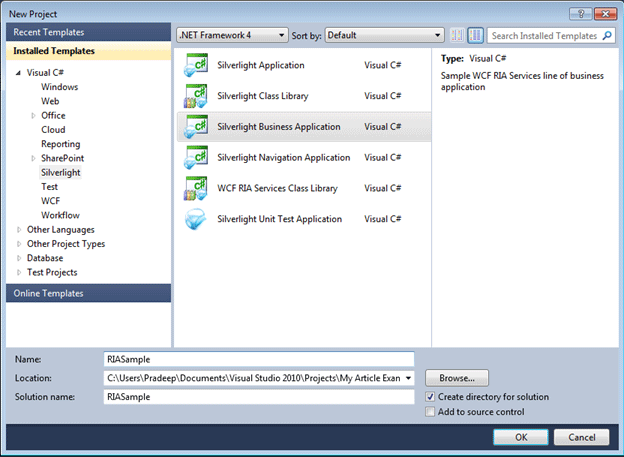Expand the Database node
This screenshot has width=624, height=457.
click(x=19, y=258)
